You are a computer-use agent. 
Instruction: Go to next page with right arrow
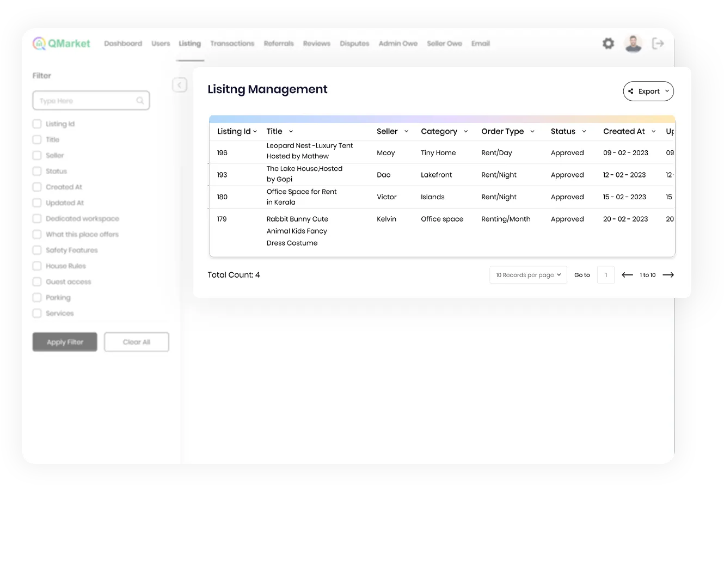click(668, 275)
